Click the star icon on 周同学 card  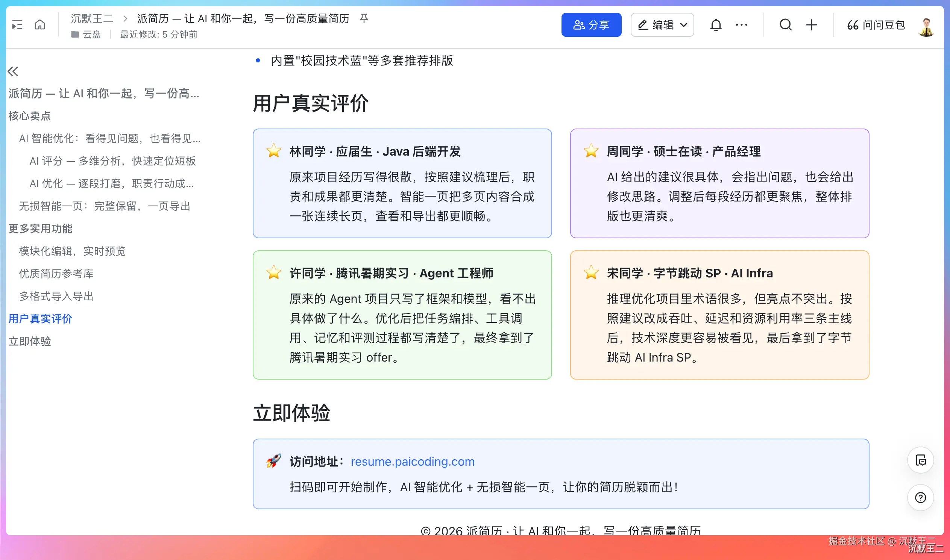[591, 151]
